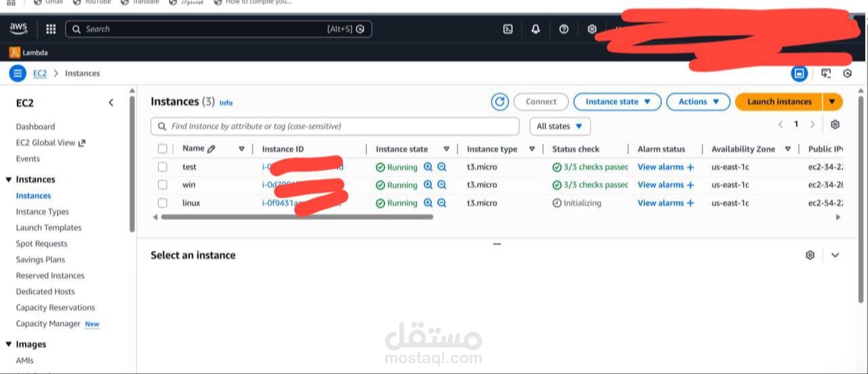
Task: Click the horizontal table scrollbar
Action: tap(297, 217)
